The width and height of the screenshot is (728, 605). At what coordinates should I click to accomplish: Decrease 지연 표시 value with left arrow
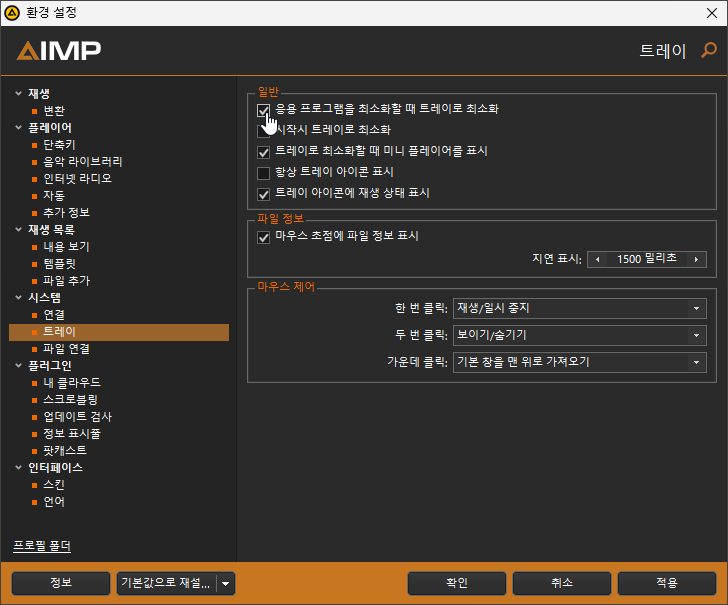[598, 260]
